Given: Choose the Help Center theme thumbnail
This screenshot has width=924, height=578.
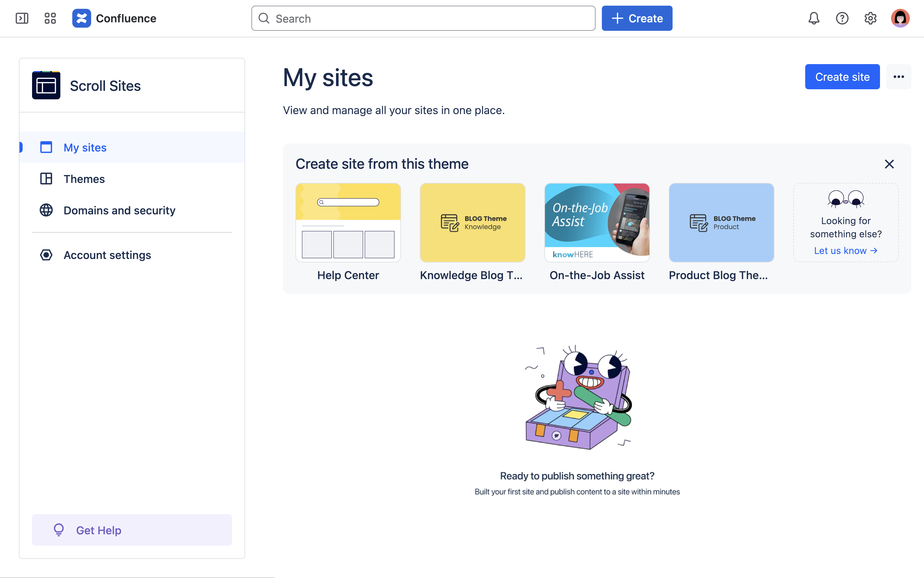Looking at the screenshot, I should point(348,223).
